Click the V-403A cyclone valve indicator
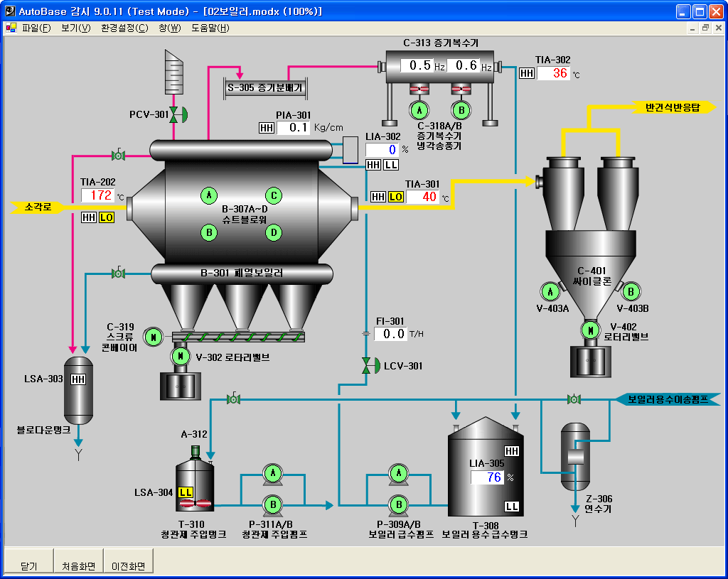This screenshot has width=728, height=579. click(550, 291)
